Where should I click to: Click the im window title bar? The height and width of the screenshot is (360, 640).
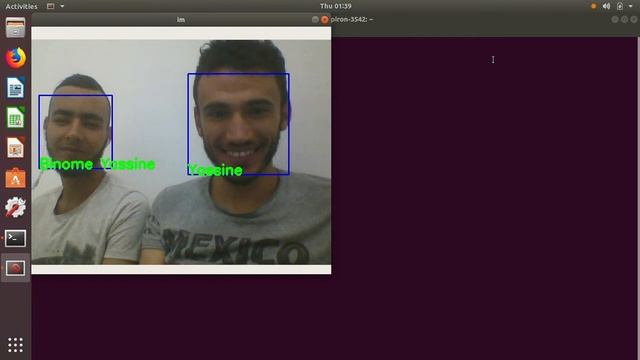pyautogui.click(x=181, y=20)
